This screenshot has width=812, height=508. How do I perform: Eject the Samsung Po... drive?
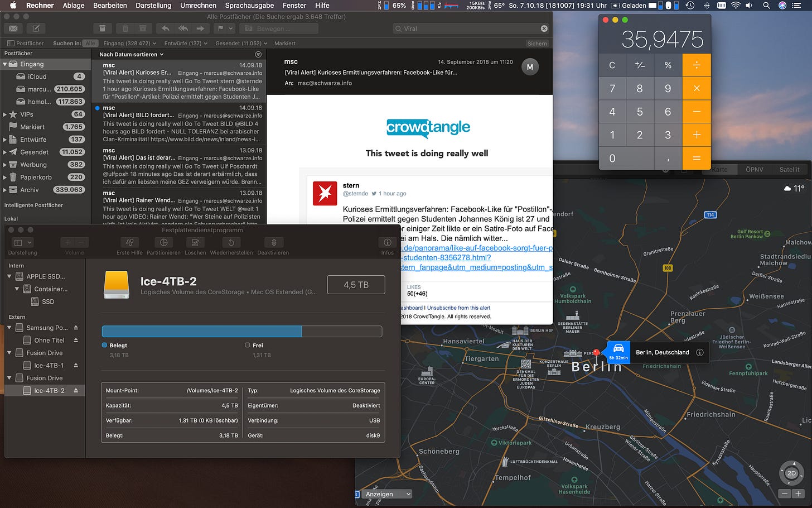click(x=76, y=328)
